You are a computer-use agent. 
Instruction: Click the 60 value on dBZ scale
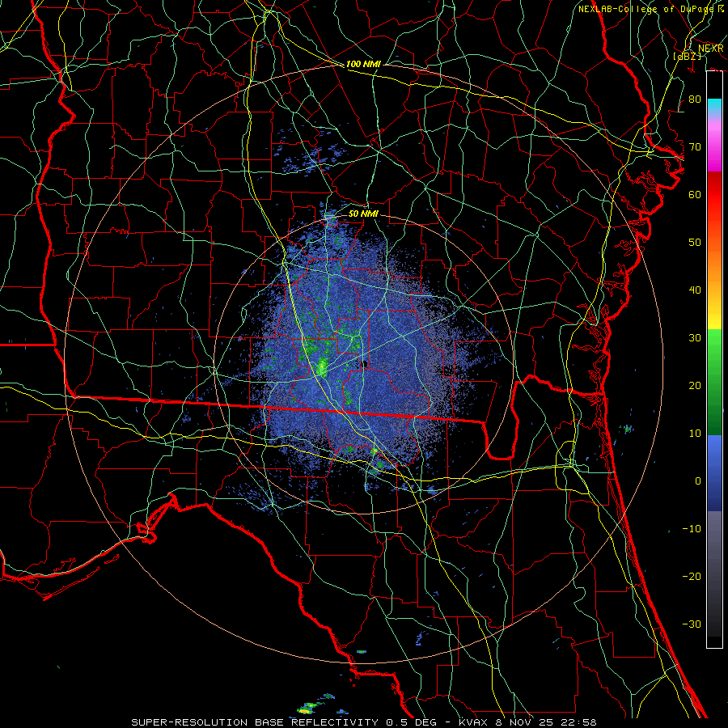(695, 194)
